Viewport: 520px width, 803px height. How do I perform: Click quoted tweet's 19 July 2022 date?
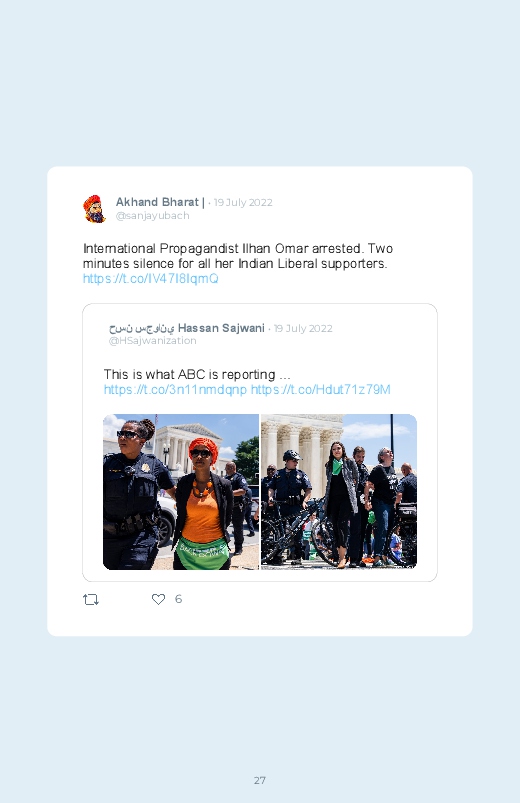303,328
